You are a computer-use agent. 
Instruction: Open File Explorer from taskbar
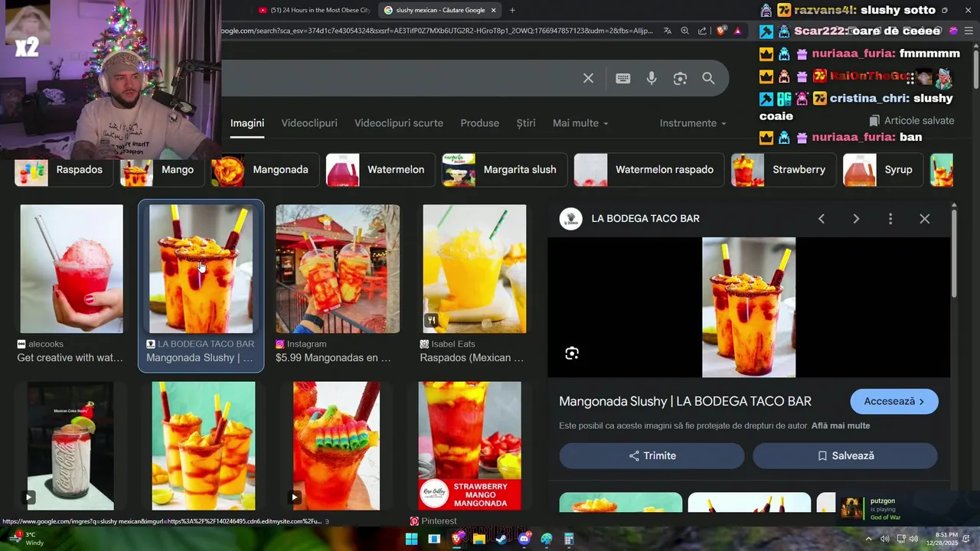(479, 540)
